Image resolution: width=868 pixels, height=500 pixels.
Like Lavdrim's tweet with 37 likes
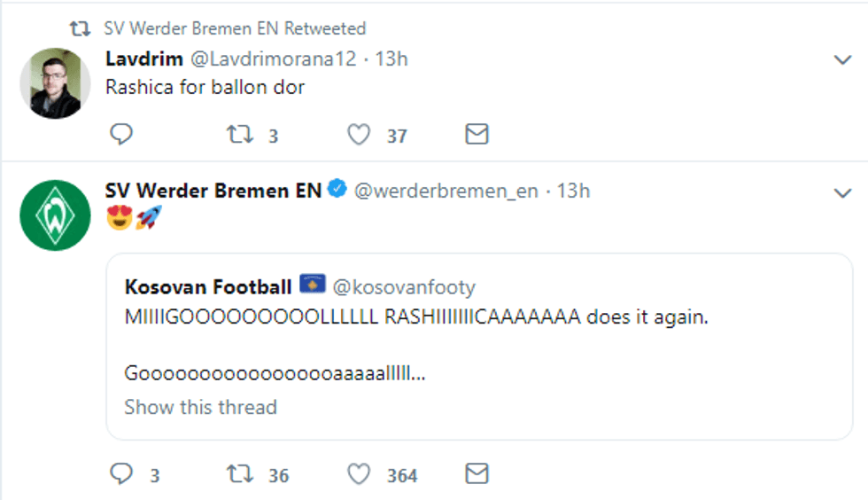(358, 135)
